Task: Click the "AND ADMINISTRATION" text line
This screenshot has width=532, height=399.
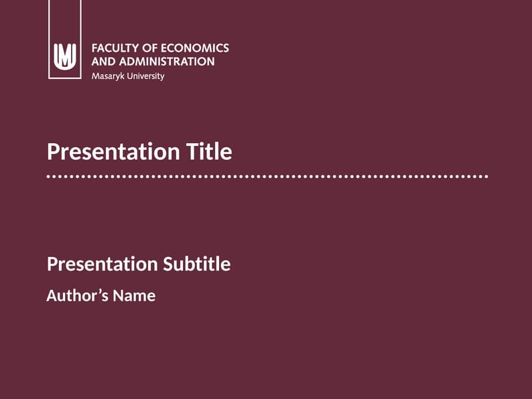Action: coord(153,61)
